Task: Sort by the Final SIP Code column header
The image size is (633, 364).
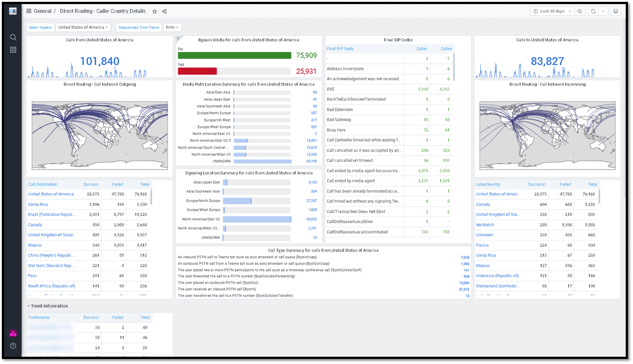Action: pyautogui.click(x=340, y=49)
